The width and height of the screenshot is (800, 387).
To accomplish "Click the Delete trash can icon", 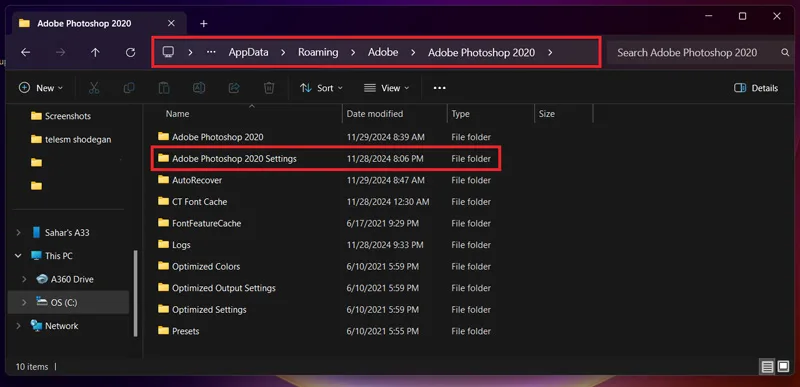I will [x=269, y=88].
